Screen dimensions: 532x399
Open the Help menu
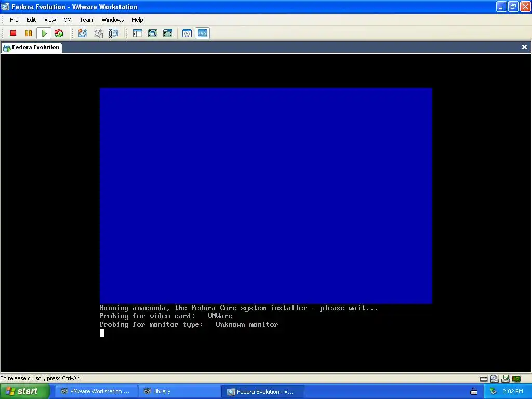137,20
